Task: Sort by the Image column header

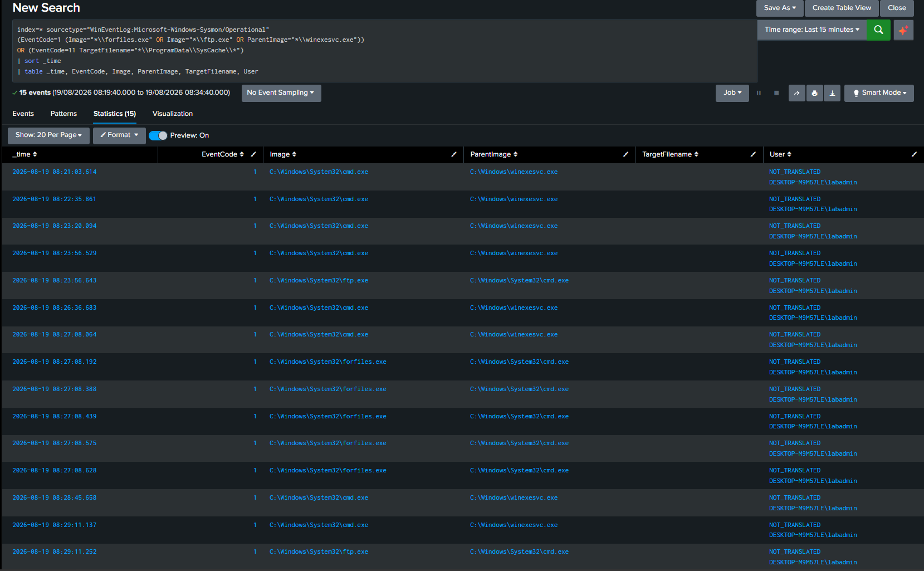Action: 283,154
